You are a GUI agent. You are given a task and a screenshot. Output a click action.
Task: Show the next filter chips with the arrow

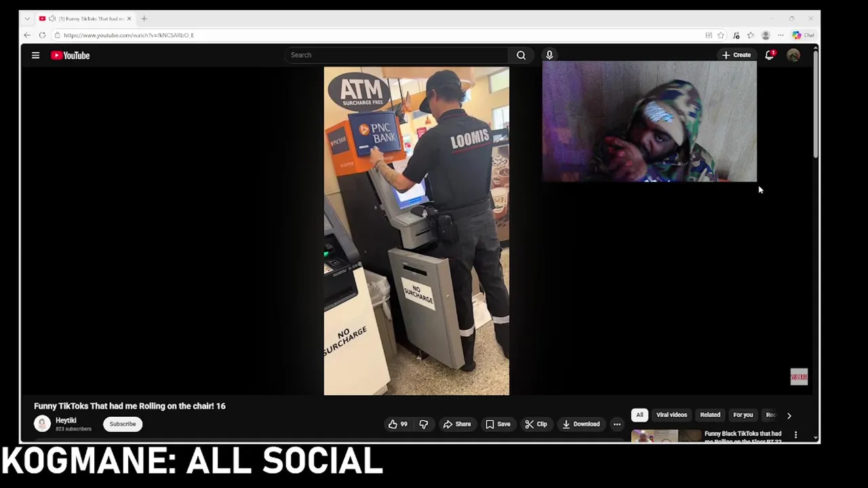(x=789, y=415)
